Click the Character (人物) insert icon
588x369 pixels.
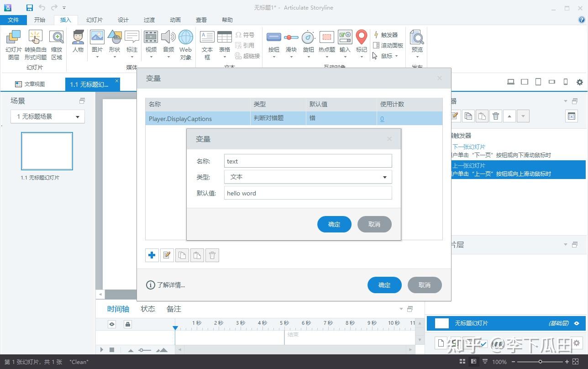click(78, 41)
